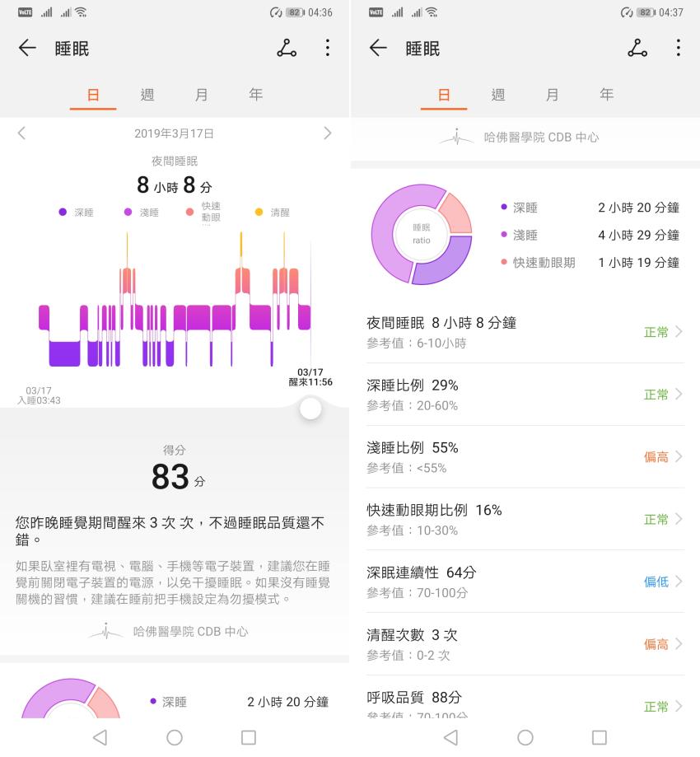Image resolution: width=700 pixels, height=757 pixels.
Task: Open the data sharing icon in the header
Action: pyautogui.click(x=287, y=48)
